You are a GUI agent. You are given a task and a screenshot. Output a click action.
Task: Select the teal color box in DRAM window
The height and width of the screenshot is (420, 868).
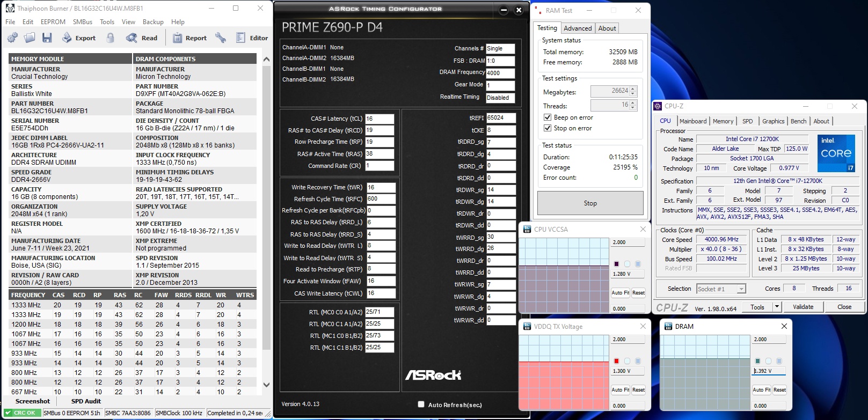(x=757, y=361)
